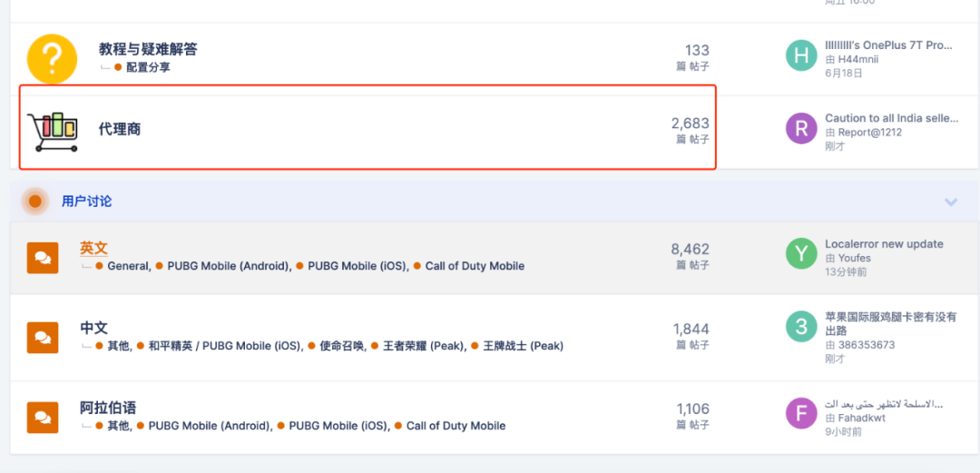Collapse the 用户讨论 category with chevron
980x473 pixels.
[x=951, y=202]
